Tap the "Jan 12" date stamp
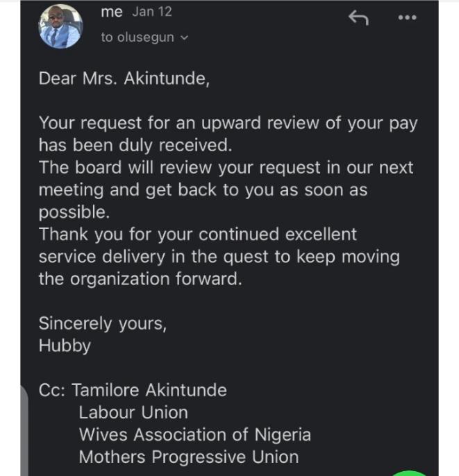The width and height of the screenshot is (459, 476). pyautogui.click(x=151, y=12)
